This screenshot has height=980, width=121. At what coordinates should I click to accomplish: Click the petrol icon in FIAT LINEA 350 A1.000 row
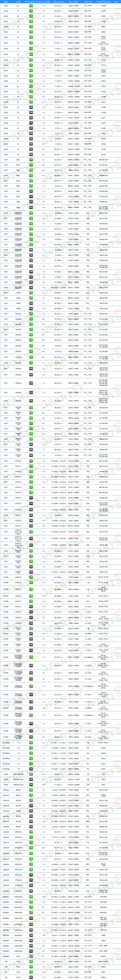[31, 293]
